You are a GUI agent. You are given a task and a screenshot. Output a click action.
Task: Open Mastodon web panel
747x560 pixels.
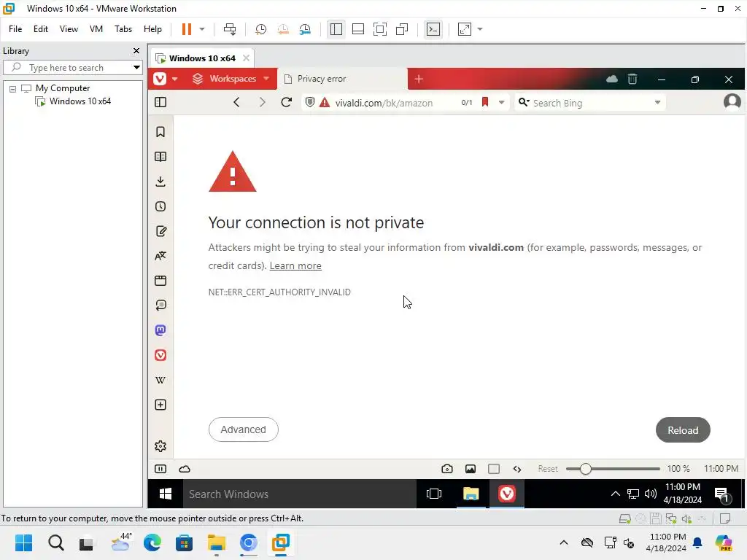pos(160,330)
